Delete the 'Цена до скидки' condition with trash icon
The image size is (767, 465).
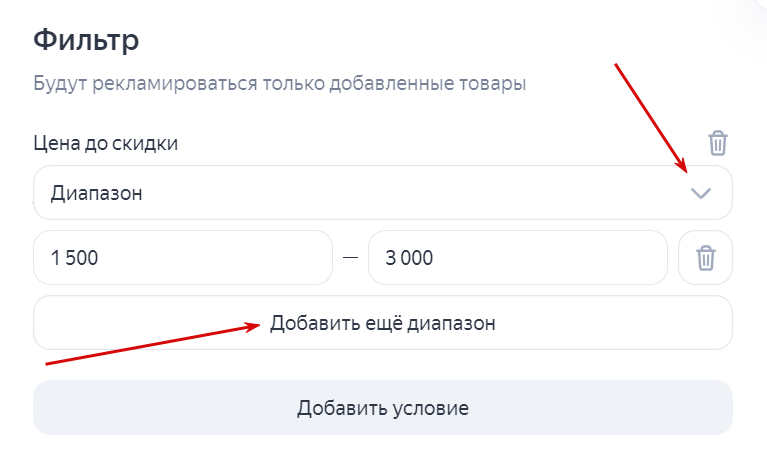click(718, 143)
